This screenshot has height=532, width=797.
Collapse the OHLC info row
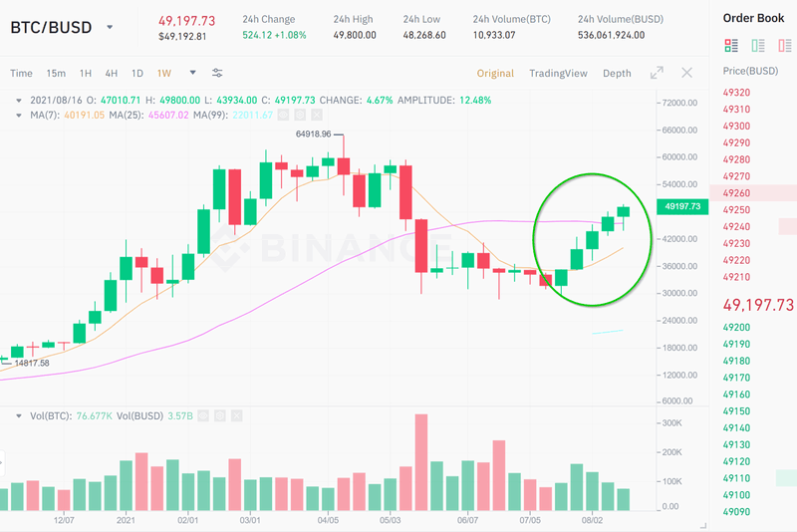pos(19,100)
